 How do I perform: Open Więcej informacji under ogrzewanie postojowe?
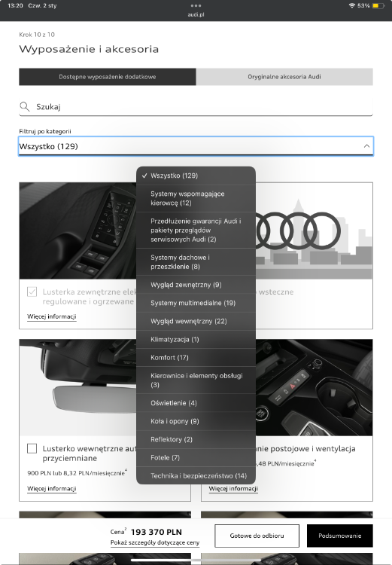click(x=233, y=489)
